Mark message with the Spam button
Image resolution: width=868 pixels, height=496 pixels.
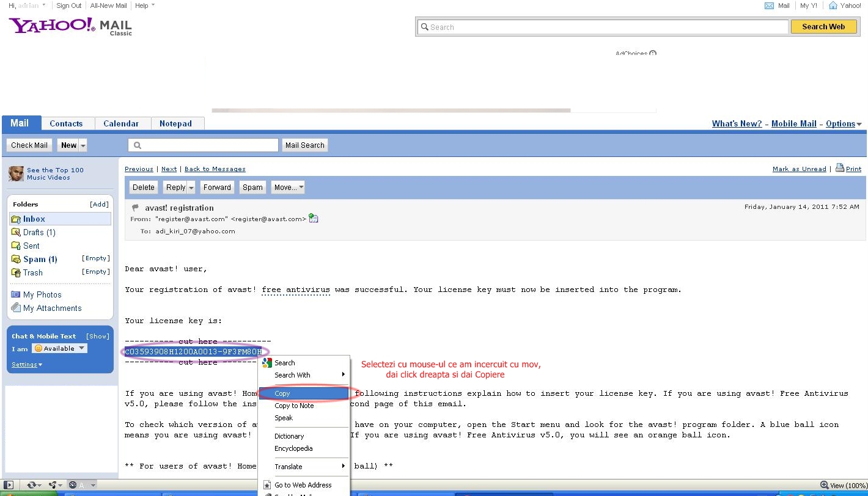pyautogui.click(x=252, y=188)
